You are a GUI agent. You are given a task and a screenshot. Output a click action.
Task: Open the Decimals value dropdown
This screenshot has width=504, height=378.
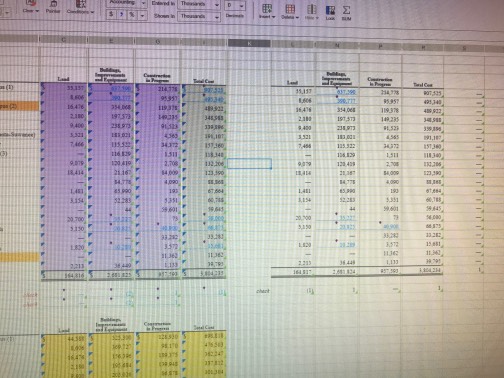pos(235,6)
